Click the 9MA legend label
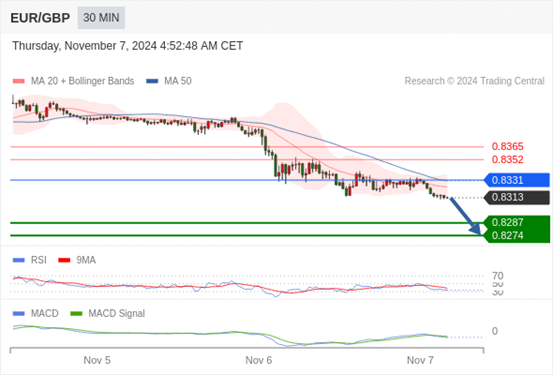 tap(86, 260)
